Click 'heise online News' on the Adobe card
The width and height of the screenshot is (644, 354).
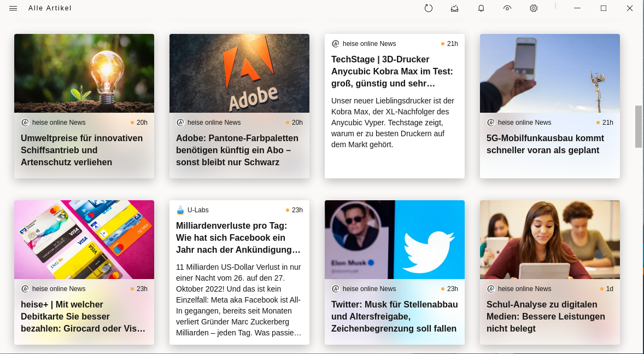point(214,123)
